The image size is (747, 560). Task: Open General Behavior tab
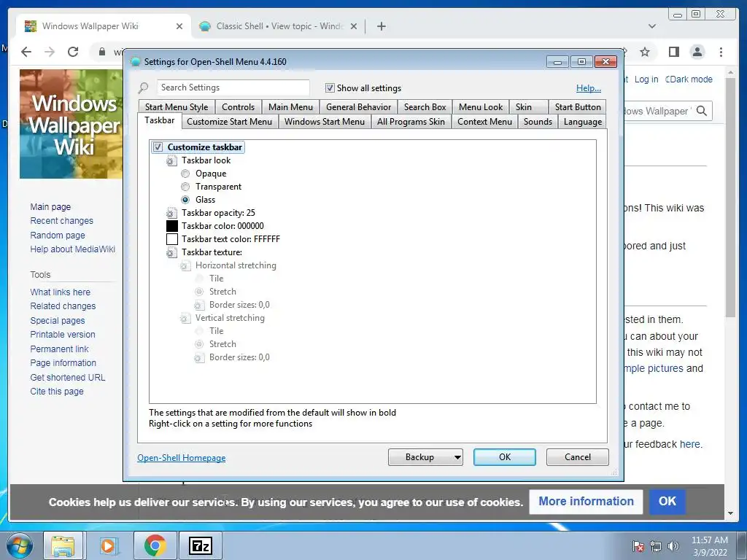tap(359, 107)
